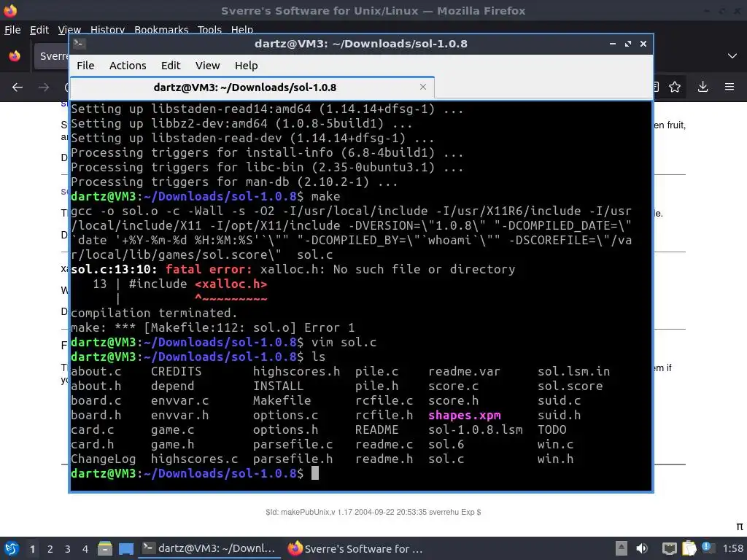The image size is (747, 560).
Task: Click the Firefox view icon left of tab
Action: pos(15,55)
